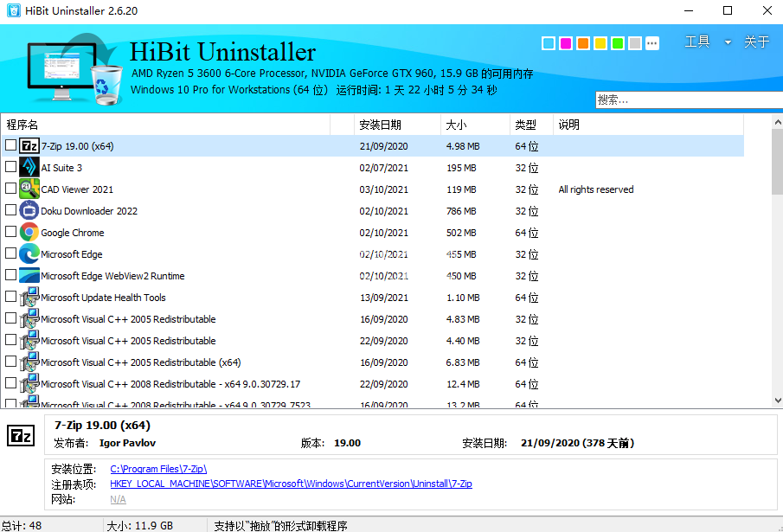Click the 7-Zip 19.00 (x64) row icon
The image size is (783, 532).
click(x=29, y=145)
